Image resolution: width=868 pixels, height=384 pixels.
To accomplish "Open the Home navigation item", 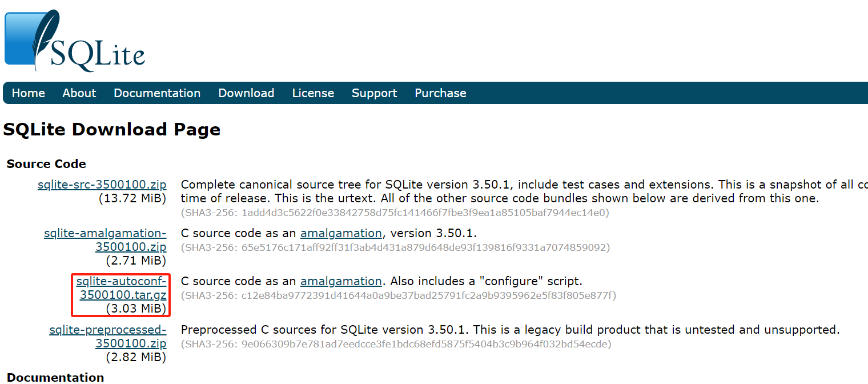I will click(x=28, y=93).
